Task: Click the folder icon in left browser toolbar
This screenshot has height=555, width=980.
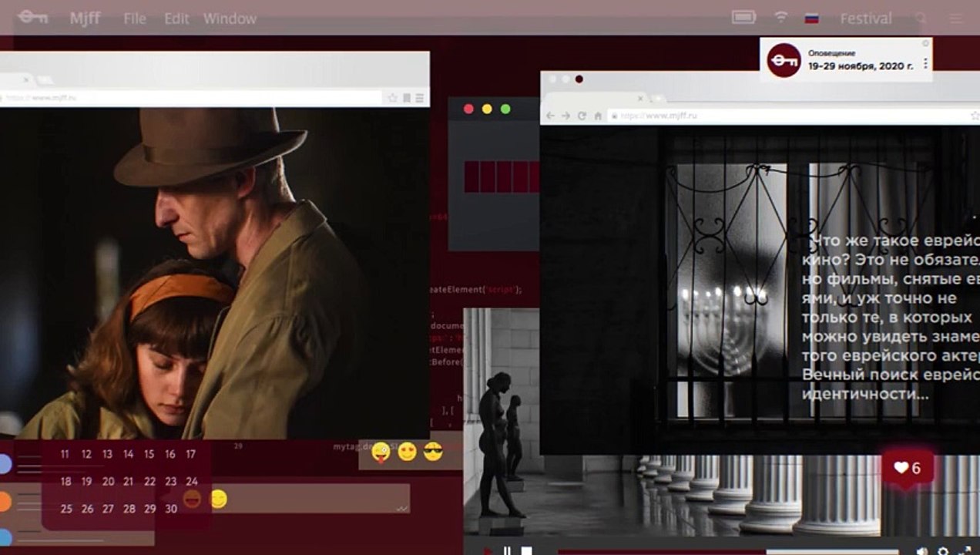Action: (406, 98)
